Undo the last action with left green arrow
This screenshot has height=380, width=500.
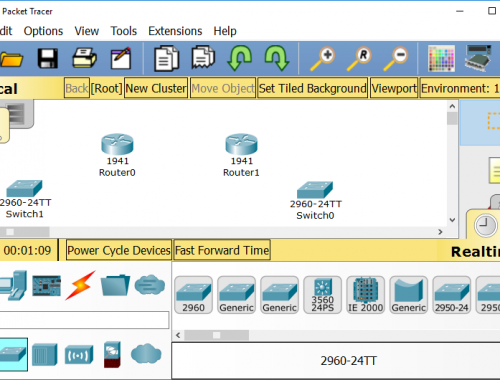(239, 58)
